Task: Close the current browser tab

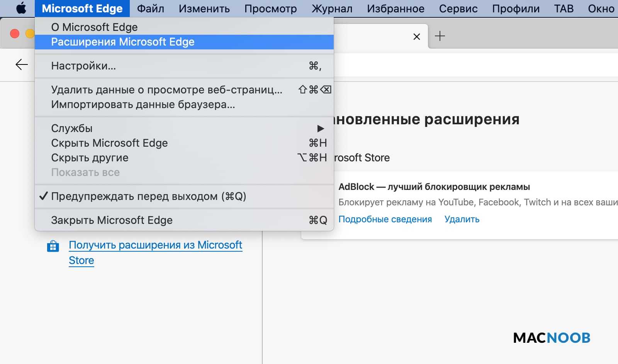Action: [x=417, y=37]
